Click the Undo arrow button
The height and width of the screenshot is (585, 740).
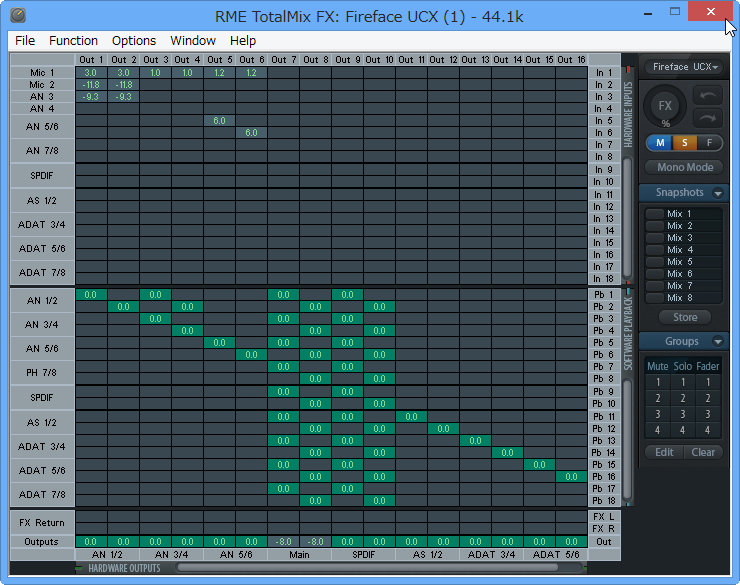[x=708, y=96]
